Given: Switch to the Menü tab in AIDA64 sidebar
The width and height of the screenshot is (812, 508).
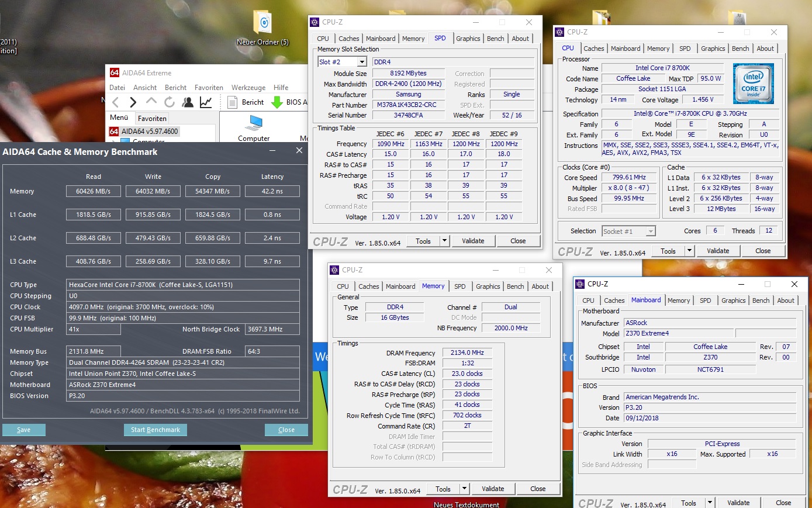Looking at the screenshot, I should coord(119,118).
